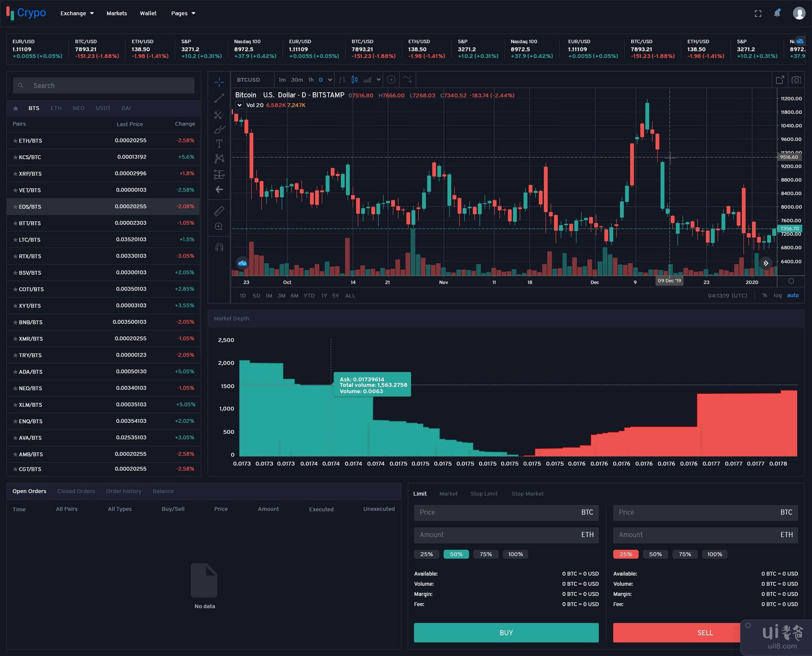Click the zoom in magnifier tool
812x656 pixels.
point(219,227)
